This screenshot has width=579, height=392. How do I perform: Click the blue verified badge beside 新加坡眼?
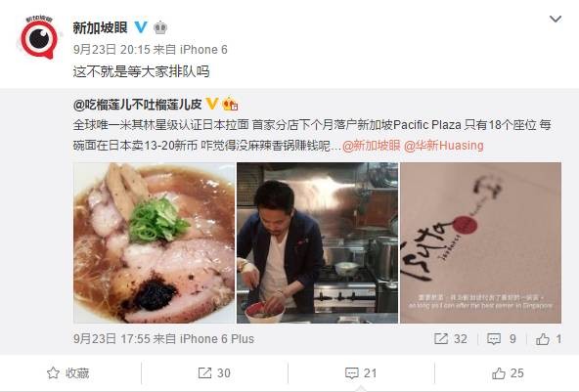click(140, 27)
